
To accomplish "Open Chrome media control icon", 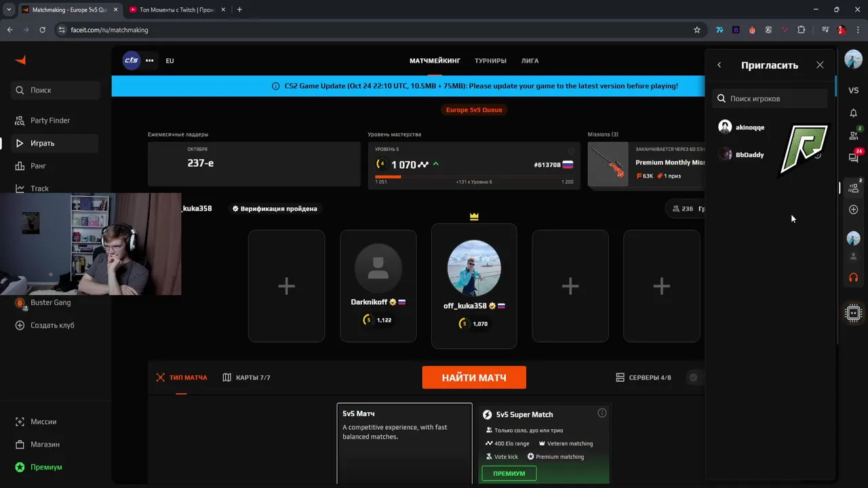I will point(825,30).
